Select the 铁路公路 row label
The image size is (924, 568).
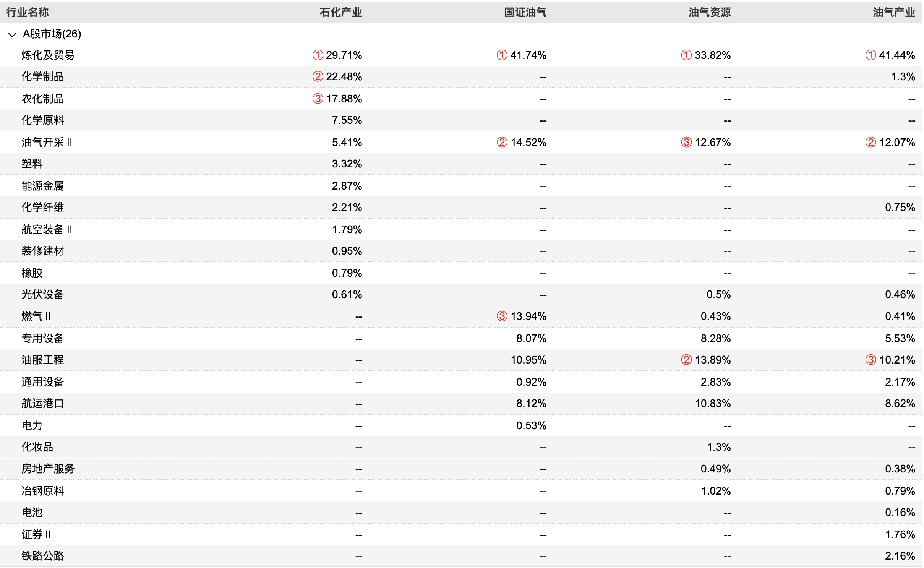click(43, 556)
